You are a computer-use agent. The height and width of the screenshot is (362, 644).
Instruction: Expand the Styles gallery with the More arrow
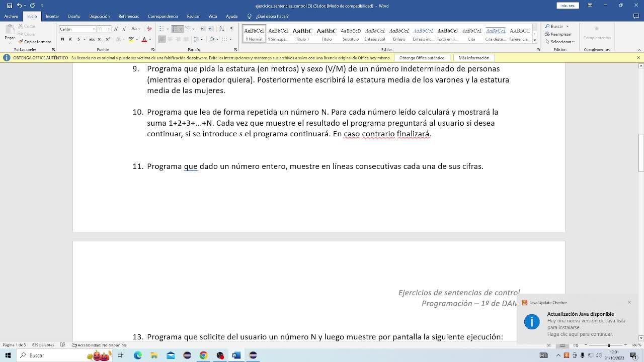click(534, 40)
